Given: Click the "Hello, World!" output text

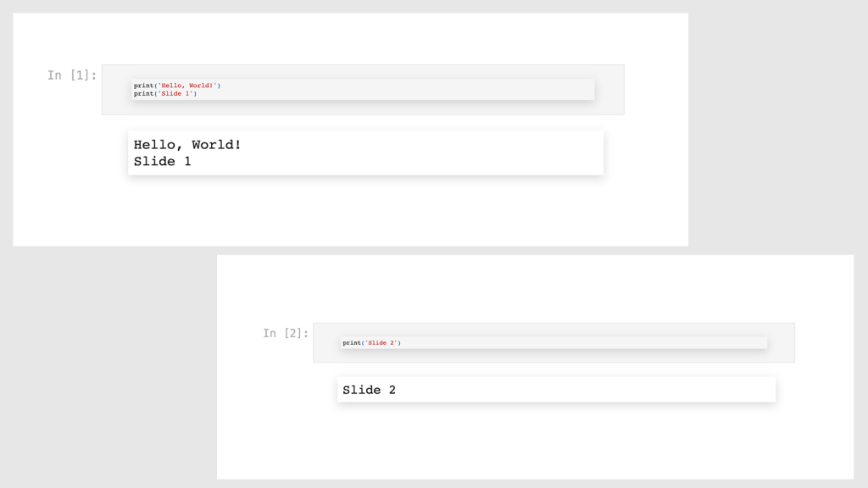Looking at the screenshot, I should coord(187,145).
